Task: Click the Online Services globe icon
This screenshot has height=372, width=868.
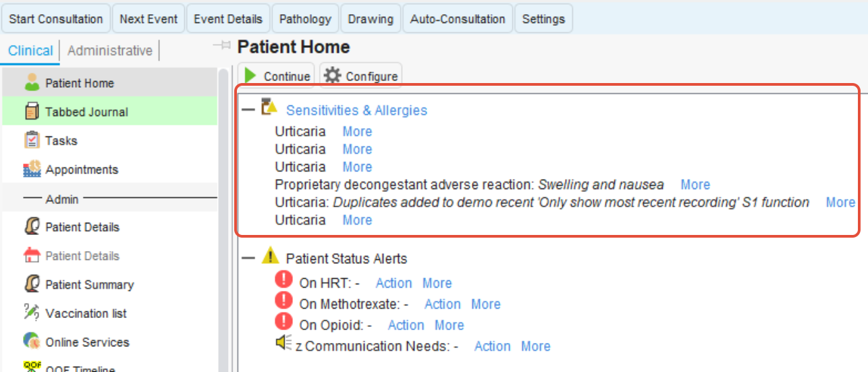Action: click(32, 342)
